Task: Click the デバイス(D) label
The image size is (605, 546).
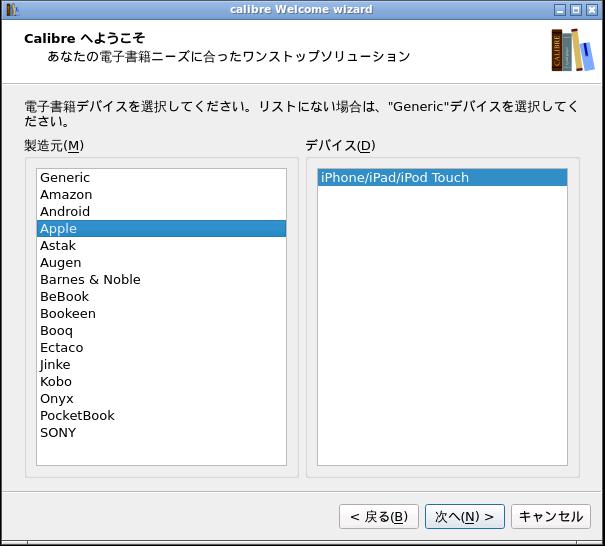Action: click(x=340, y=145)
